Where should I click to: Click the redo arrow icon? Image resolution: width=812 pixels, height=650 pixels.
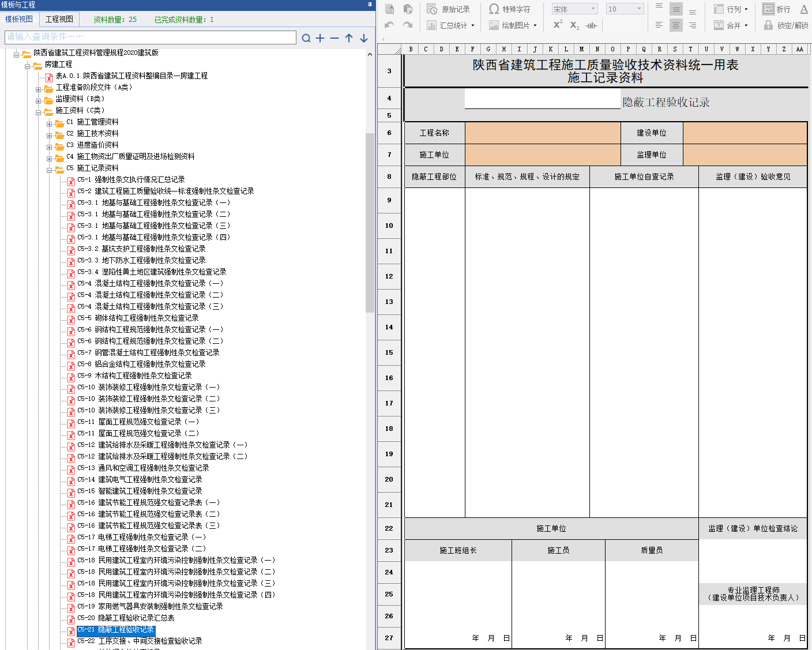click(x=408, y=25)
